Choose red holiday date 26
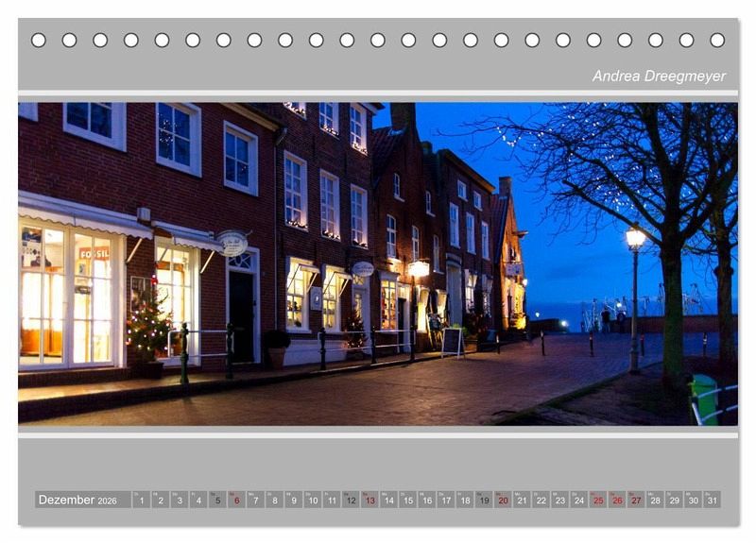Image resolution: width=756 pixels, height=543 pixels. (618, 500)
